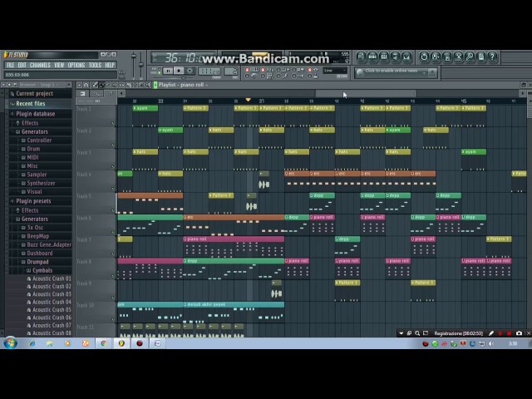Open FL Studio taskbar icon
Image resolution: width=532 pixels, height=399 pixels.
121,343
